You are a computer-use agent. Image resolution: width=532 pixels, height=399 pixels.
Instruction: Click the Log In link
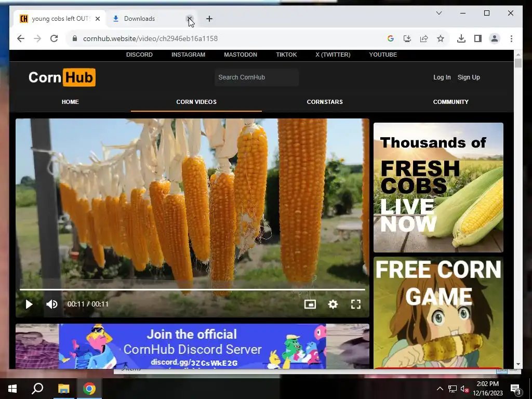pyautogui.click(x=442, y=77)
